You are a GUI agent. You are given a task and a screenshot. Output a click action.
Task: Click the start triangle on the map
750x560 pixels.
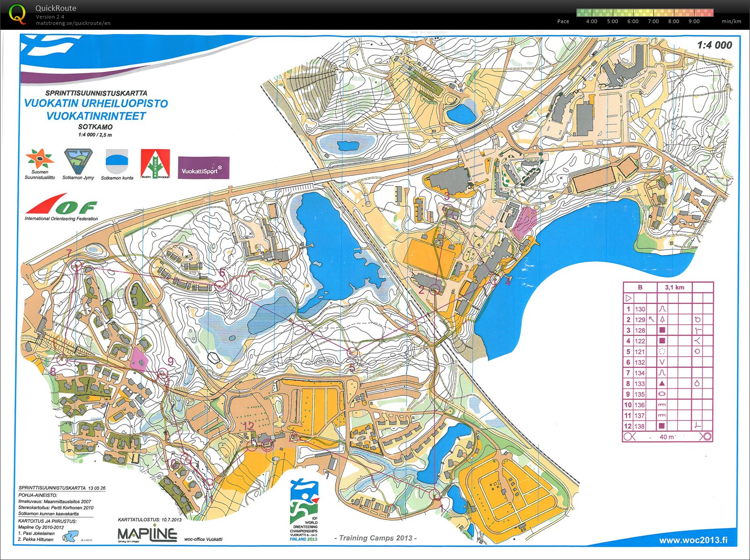[x=294, y=436]
